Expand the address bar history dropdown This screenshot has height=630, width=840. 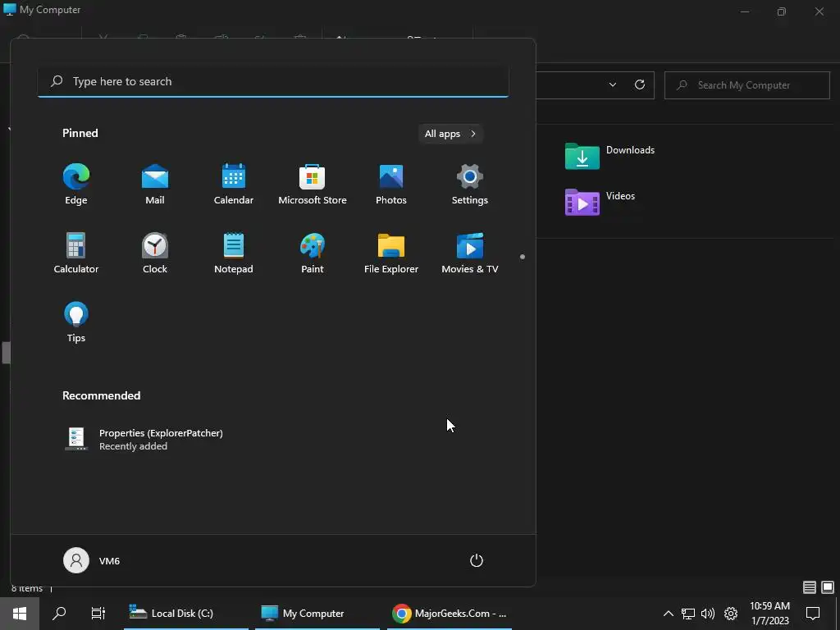[612, 84]
